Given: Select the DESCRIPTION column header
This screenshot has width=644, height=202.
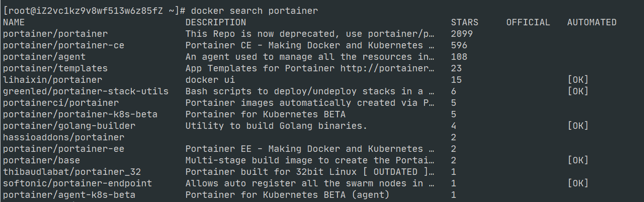Looking at the screenshot, I should [x=216, y=22].
